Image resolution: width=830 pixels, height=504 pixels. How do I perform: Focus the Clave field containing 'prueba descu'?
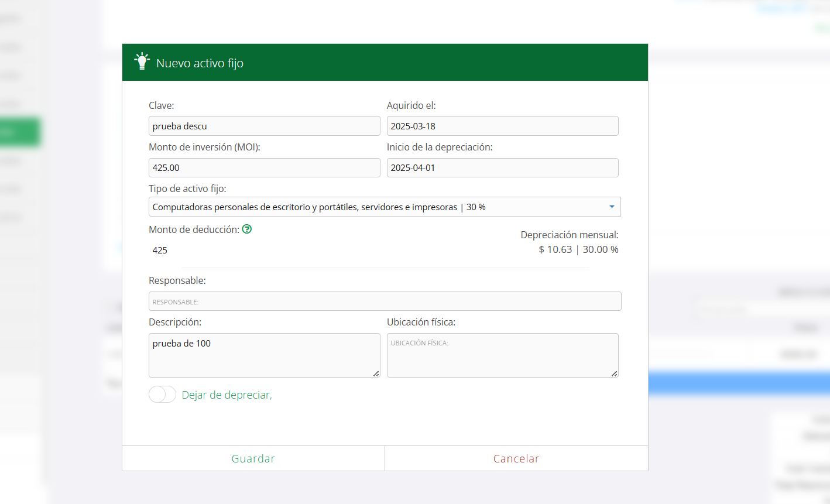pos(264,126)
